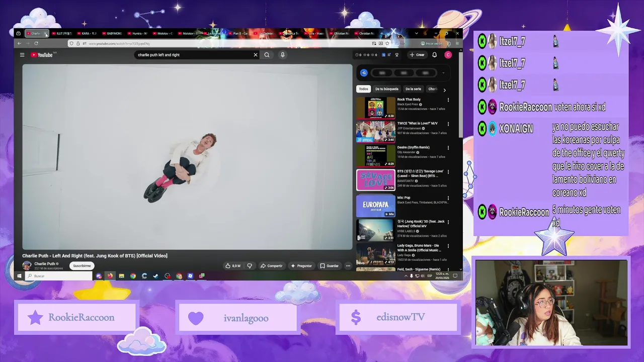This screenshot has width=644, height=362.
Task: Open the Windows Start button
Action: point(20,276)
